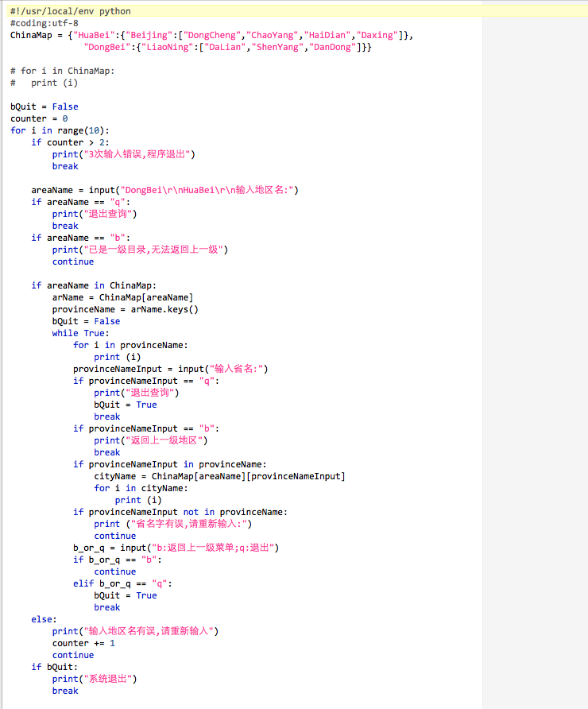The image size is (588, 709).
Task: Click the line 'if areaName == "b":'
Action: (x=80, y=238)
